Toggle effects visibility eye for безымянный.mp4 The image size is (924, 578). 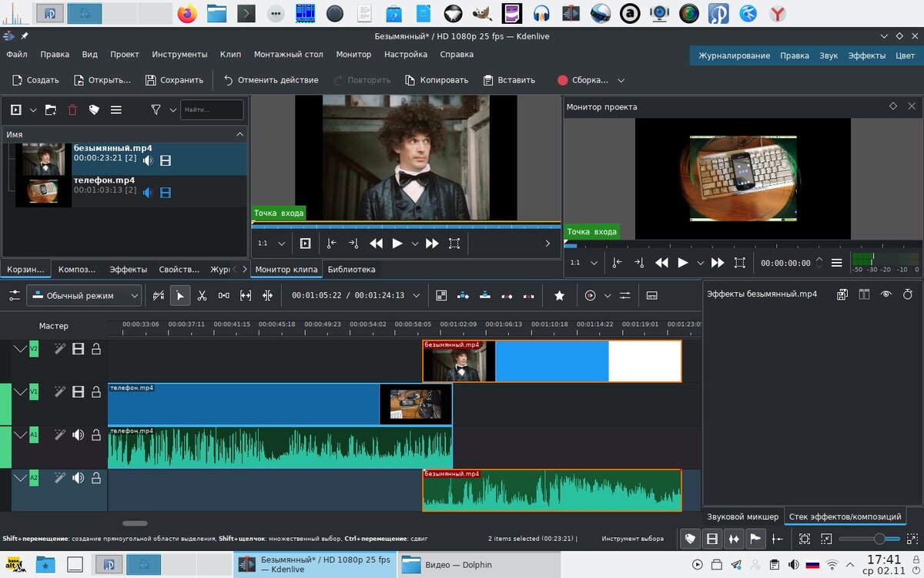[x=886, y=294]
